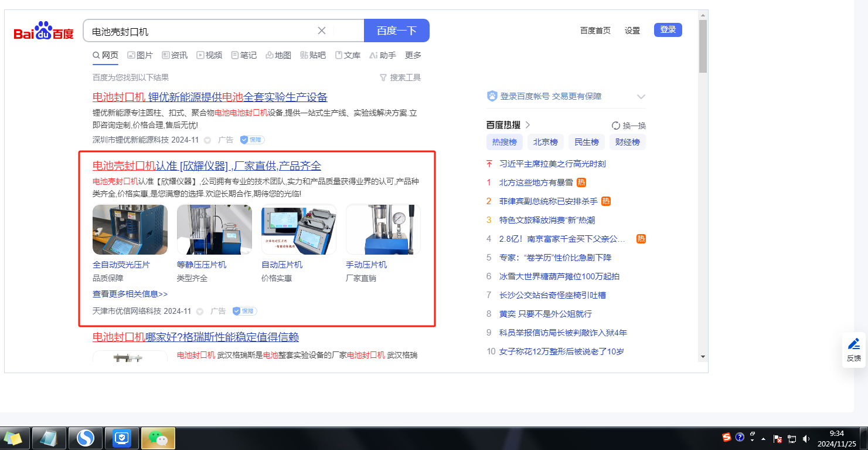This screenshot has height=450, width=868.
Task: Open the 自动压片机 product thumbnail
Action: pos(299,229)
